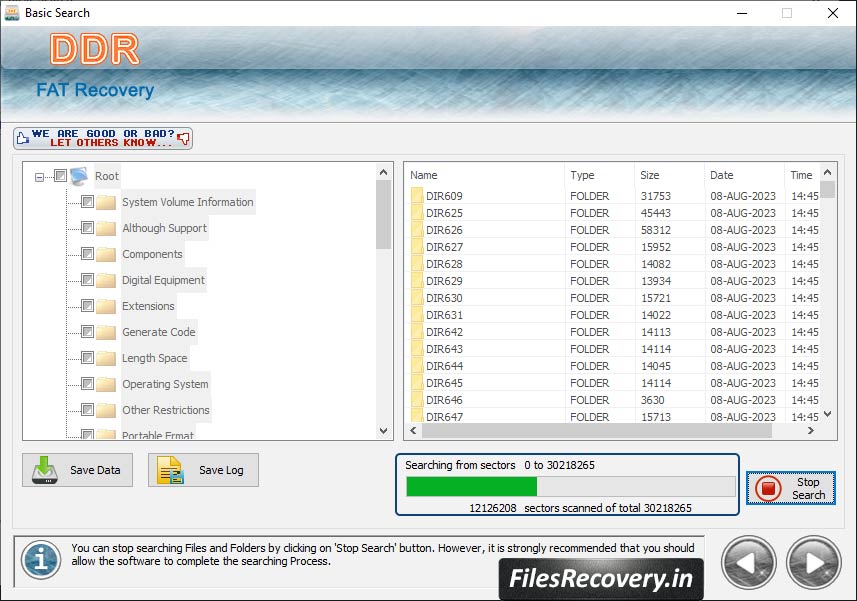Click file list scroll up arrow
The image size is (857, 601).
pyautogui.click(x=827, y=172)
